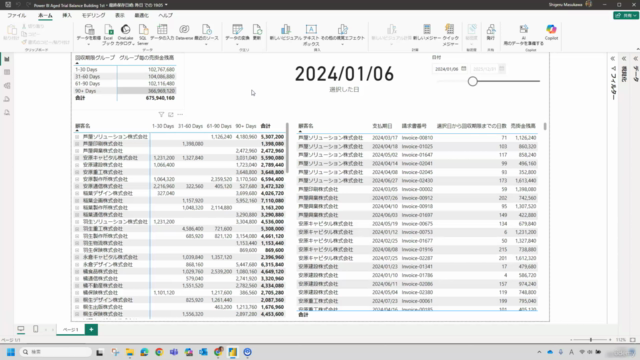Screen dimensions: 640x360
Task: Click the start date input 2024/01/06
Action: point(447,69)
